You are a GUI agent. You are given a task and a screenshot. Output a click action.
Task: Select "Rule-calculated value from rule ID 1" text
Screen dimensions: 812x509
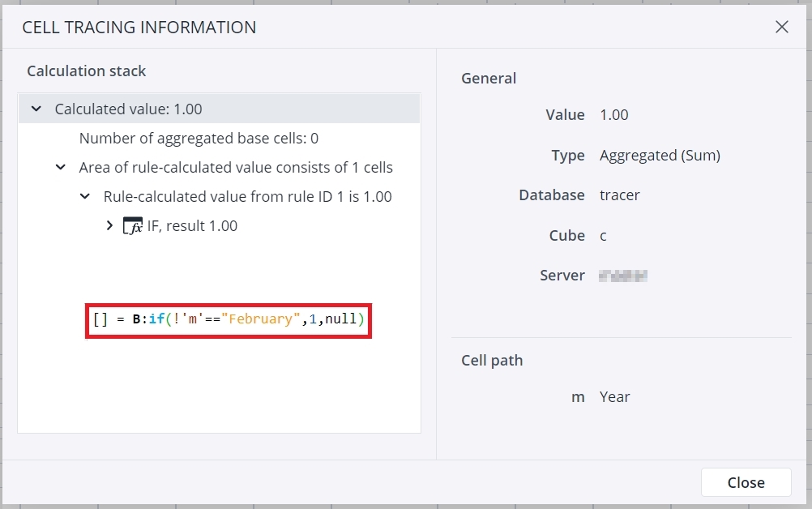click(247, 197)
